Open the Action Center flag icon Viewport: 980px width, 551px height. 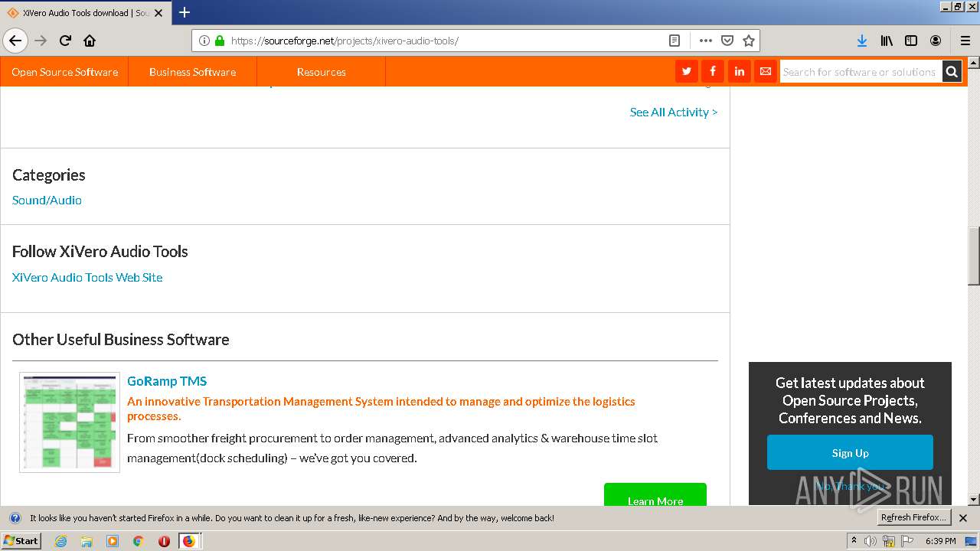(907, 541)
